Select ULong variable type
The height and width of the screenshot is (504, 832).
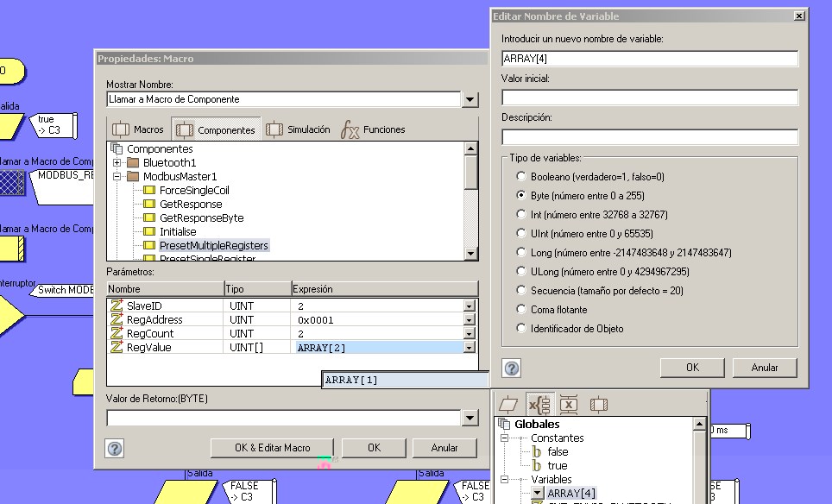(521, 272)
